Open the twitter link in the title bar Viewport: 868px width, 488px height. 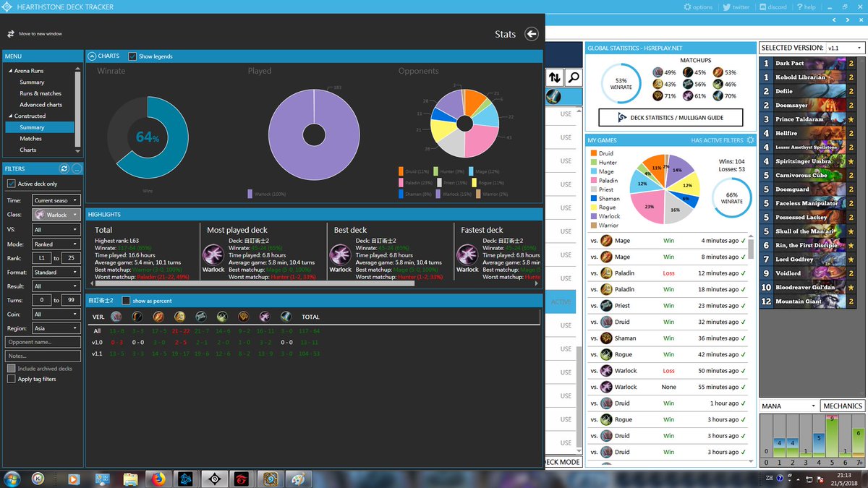[736, 7]
